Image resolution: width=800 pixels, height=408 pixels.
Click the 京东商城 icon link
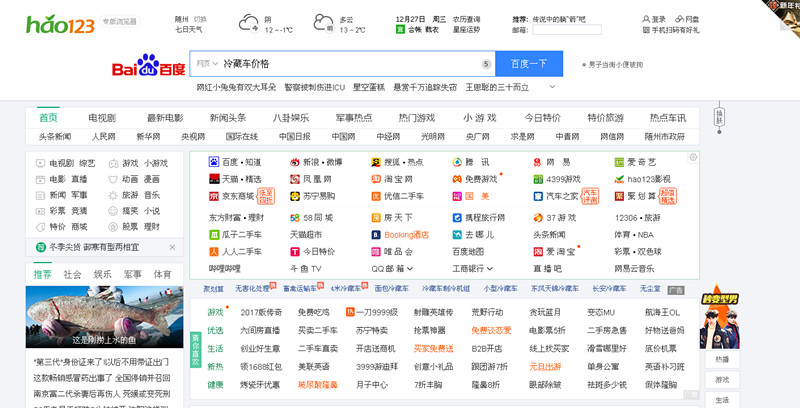click(213, 197)
